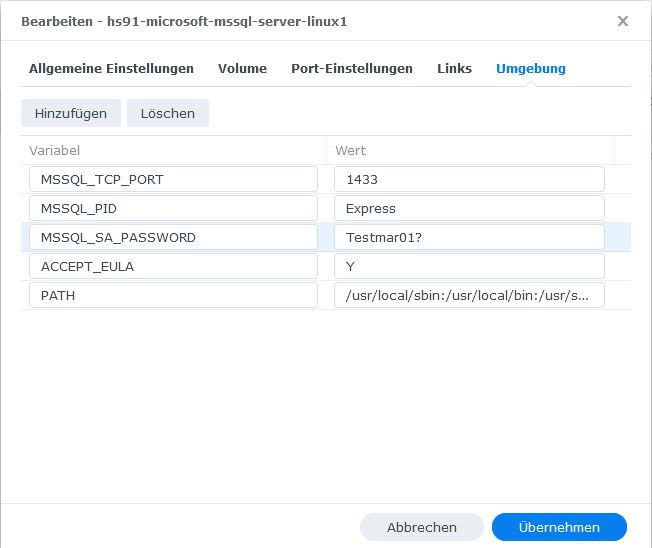Click the MSSQL_PID variable field

click(173, 208)
